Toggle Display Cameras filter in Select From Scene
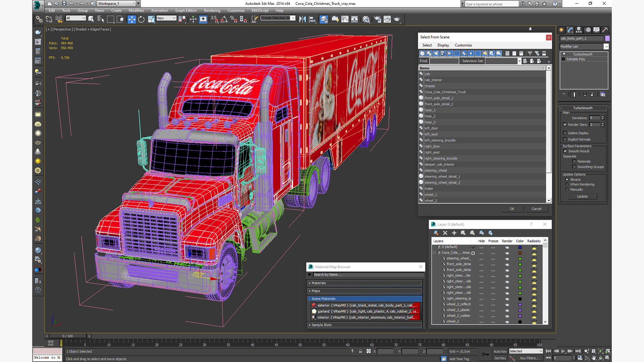The image size is (644, 362). [443, 54]
